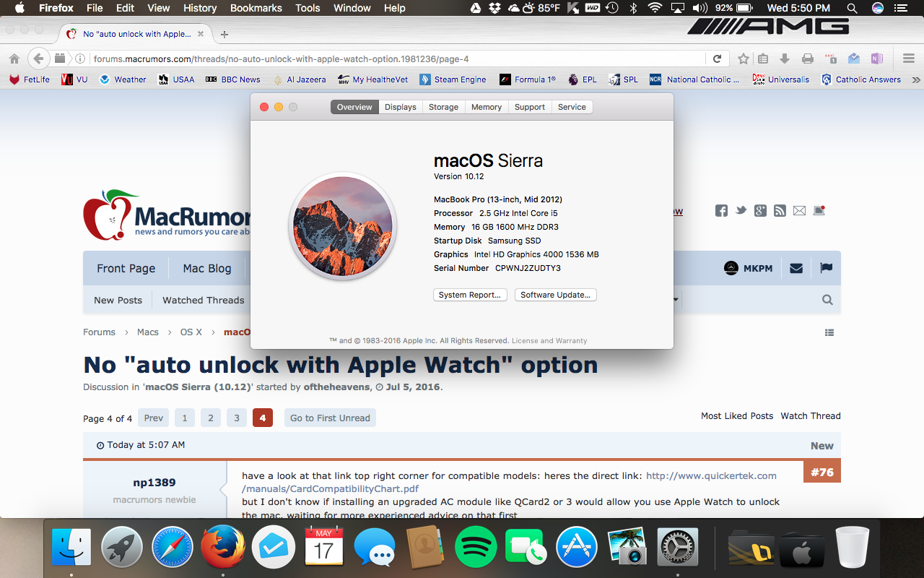Open MacRumors RSS feed icon

pos(780,211)
